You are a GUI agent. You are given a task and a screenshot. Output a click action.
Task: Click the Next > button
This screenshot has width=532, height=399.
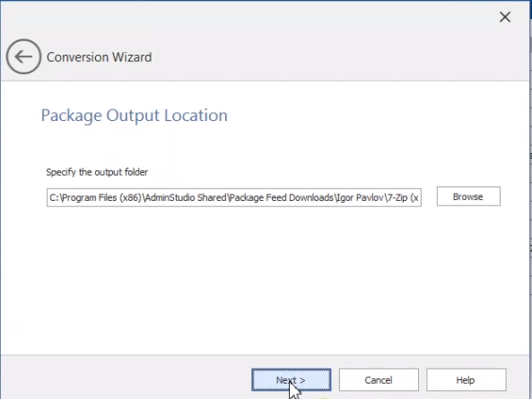(291, 379)
